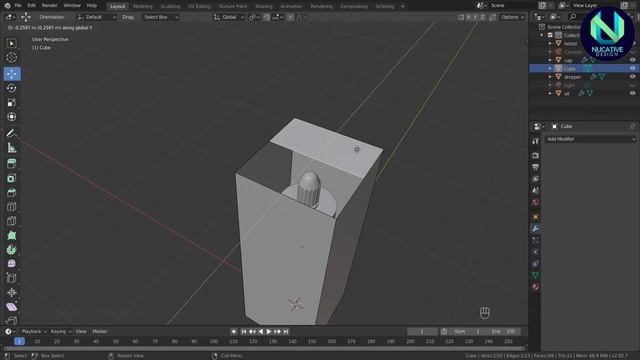Click the timeline playhead at frame 1
This screenshot has width=640, height=360.
(x=19, y=341)
